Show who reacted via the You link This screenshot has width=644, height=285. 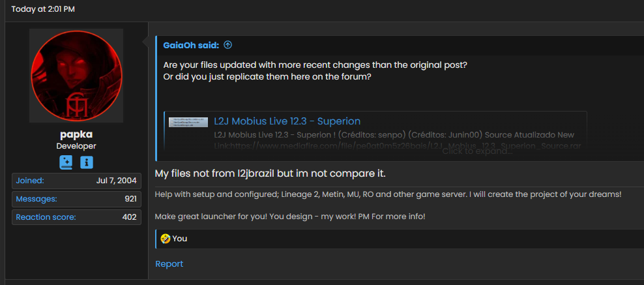click(x=180, y=239)
